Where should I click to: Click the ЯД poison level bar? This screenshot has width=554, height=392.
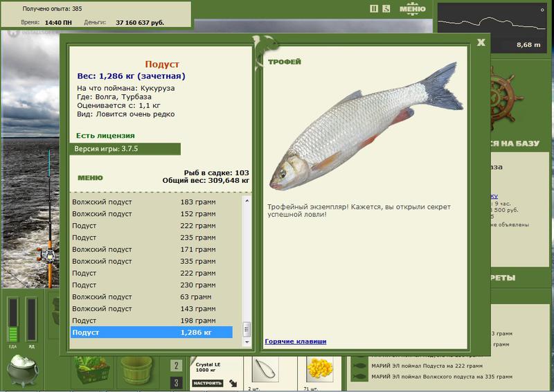(x=31, y=320)
